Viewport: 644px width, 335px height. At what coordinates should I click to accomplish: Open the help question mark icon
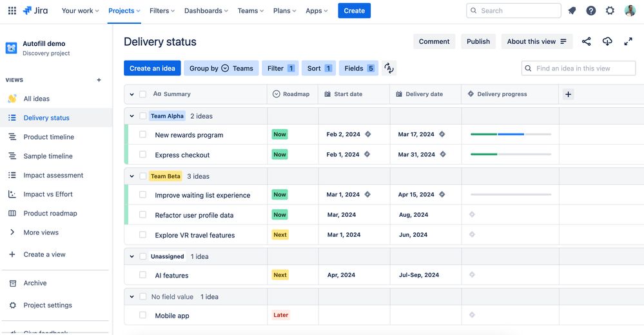590,11
